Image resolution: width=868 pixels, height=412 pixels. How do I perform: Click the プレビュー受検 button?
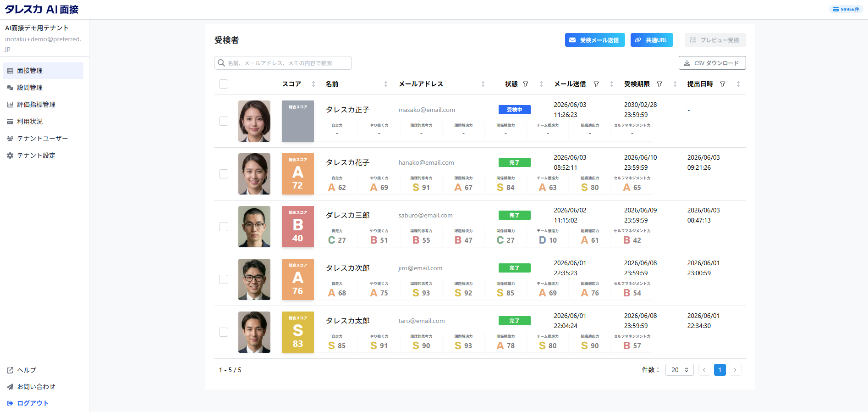click(x=715, y=40)
